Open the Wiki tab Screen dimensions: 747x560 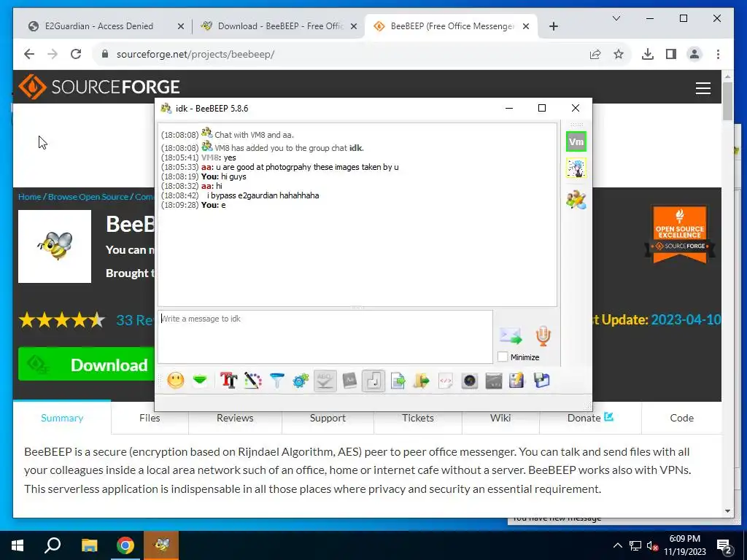click(x=500, y=418)
